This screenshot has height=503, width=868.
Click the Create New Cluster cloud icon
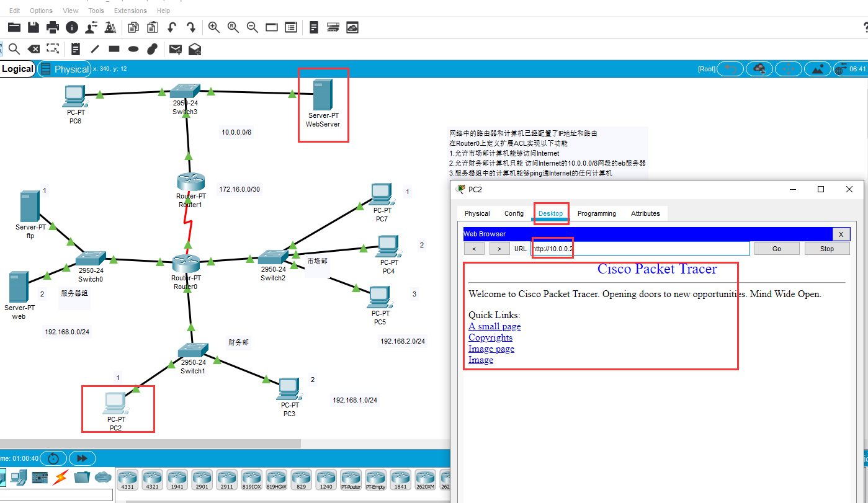click(x=759, y=69)
